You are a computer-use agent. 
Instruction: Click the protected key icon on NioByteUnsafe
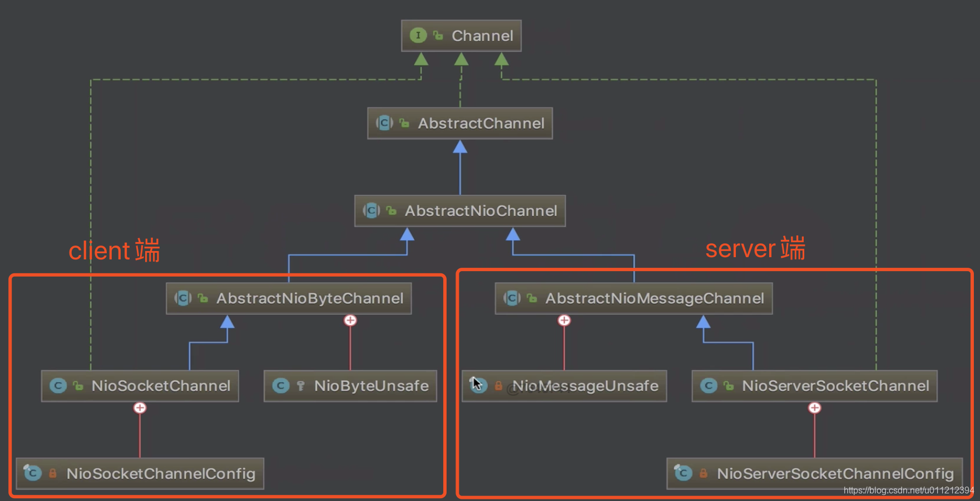[301, 386]
